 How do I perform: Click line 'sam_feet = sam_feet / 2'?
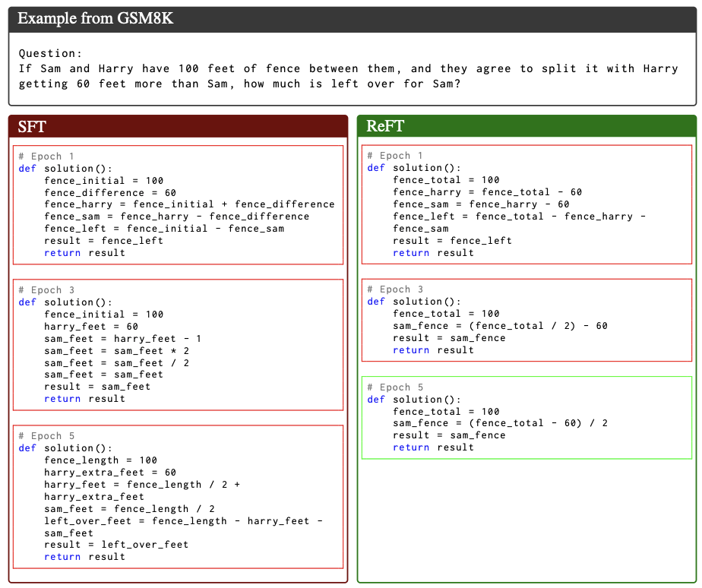(116, 362)
